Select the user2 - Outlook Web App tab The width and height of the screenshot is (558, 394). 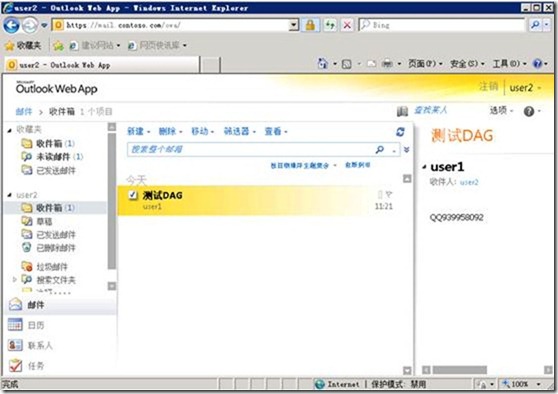(x=101, y=65)
